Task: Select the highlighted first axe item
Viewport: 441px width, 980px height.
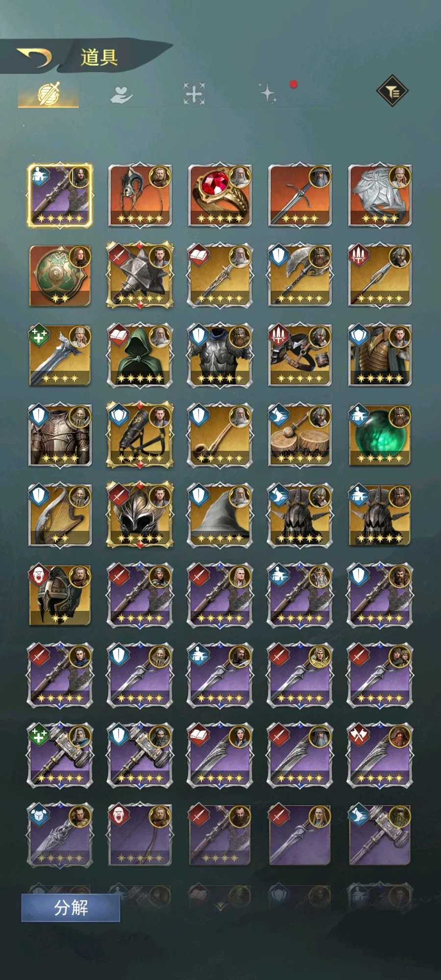Action: pos(60,196)
